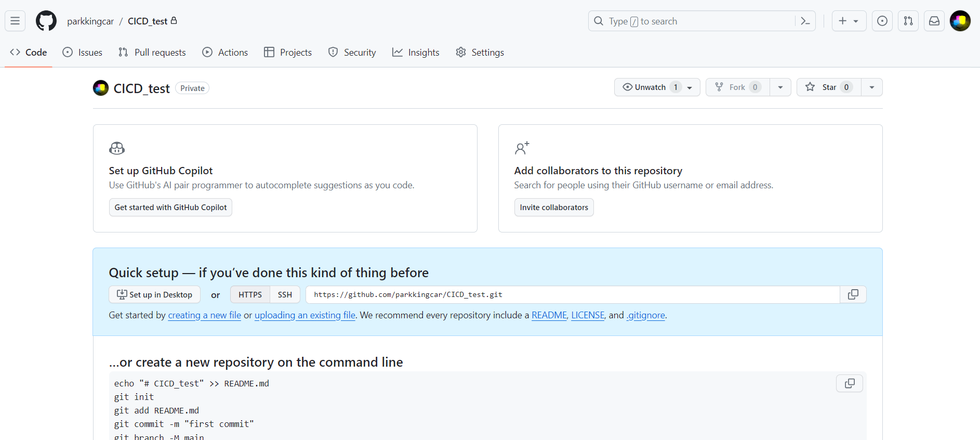Click the repository clone URL text field
The height and width of the screenshot is (440, 980).
573,294
